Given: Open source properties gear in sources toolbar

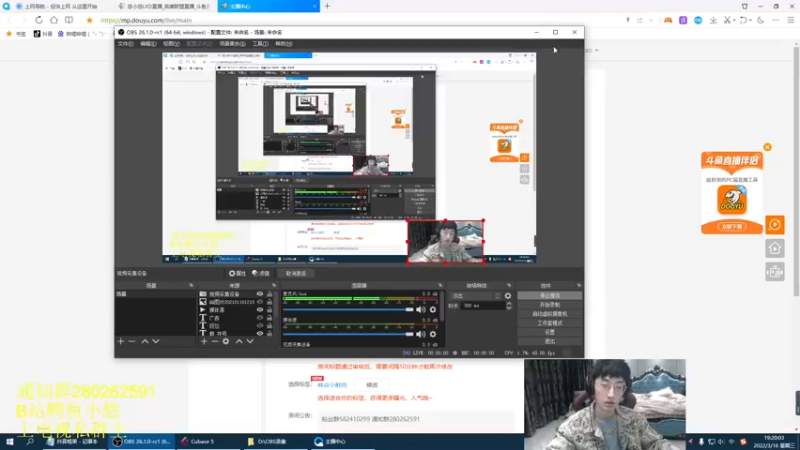Looking at the screenshot, I should [226, 341].
